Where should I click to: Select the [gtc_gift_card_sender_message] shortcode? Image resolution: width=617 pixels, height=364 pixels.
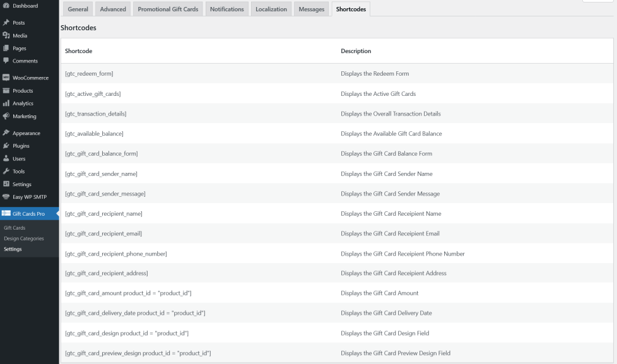tap(105, 194)
